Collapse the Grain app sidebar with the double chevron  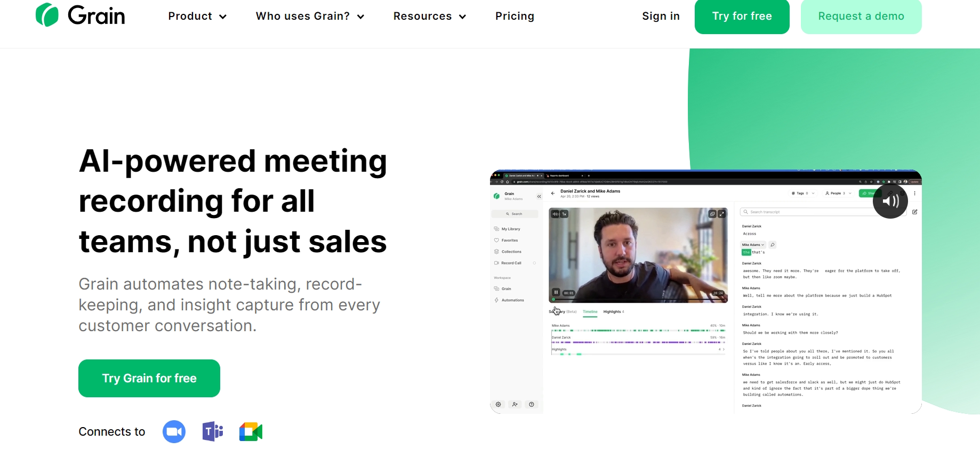[x=539, y=196]
